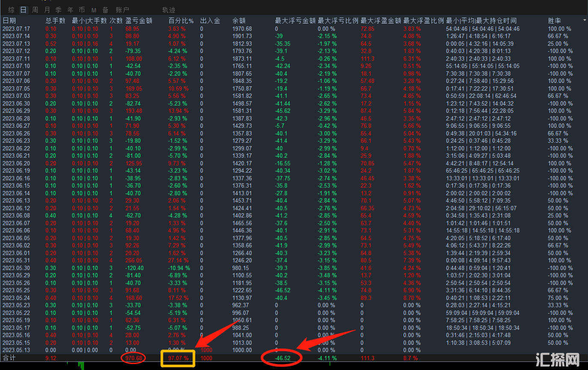Sort by the 日期 column header
This screenshot has width=588, height=370.
pyautogui.click(x=9, y=21)
